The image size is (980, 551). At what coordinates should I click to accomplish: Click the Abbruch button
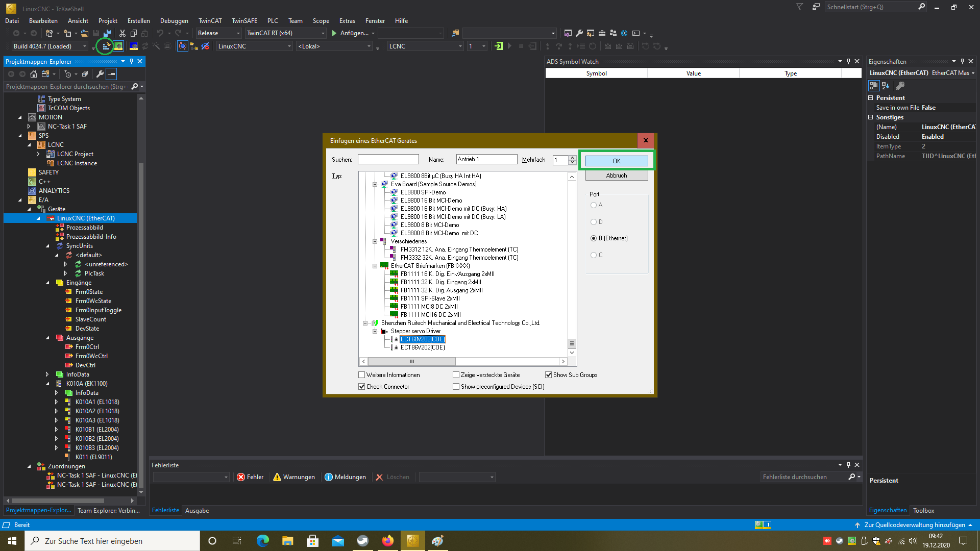(617, 176)
